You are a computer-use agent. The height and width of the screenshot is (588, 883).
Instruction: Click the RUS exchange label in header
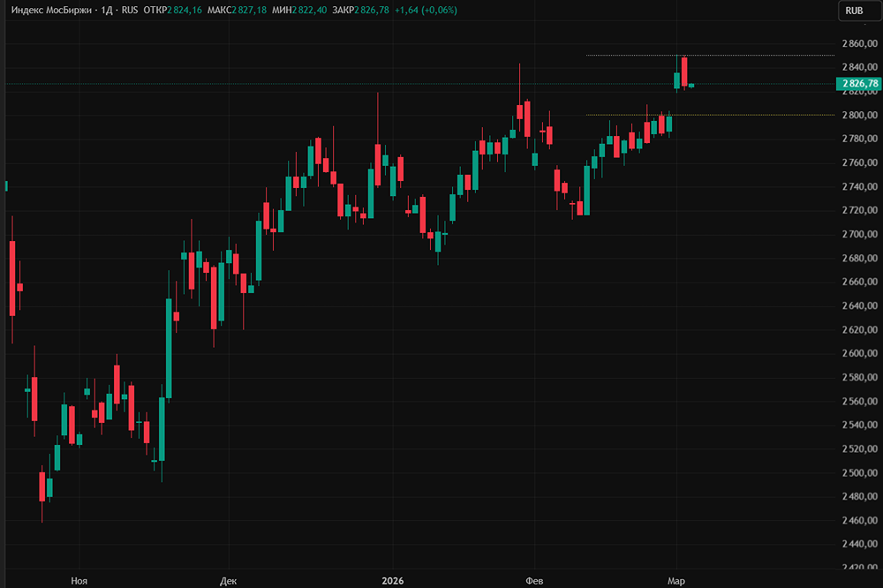pos(130,10)
